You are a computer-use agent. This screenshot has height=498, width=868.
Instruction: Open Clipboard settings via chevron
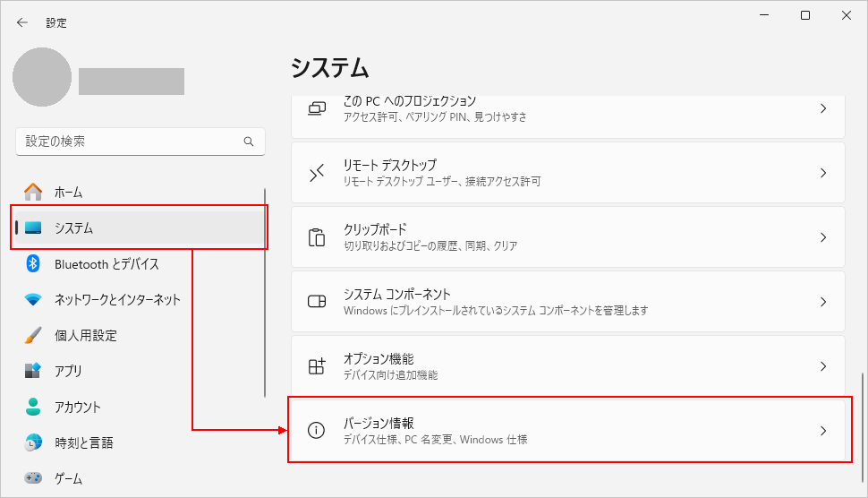[823, 237]
